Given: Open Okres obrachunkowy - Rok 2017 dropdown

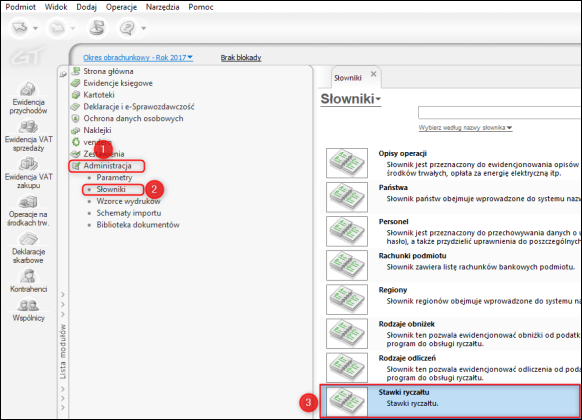Looking at the screenshot, I should (138, 58).
